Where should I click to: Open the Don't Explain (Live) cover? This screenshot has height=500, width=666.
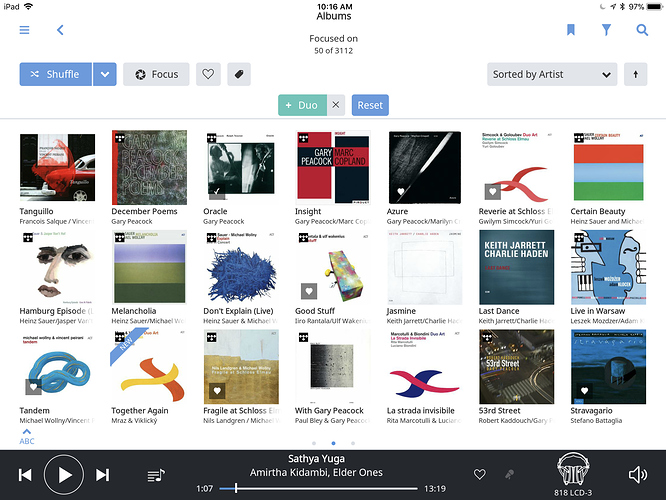(x=241, y=267)
